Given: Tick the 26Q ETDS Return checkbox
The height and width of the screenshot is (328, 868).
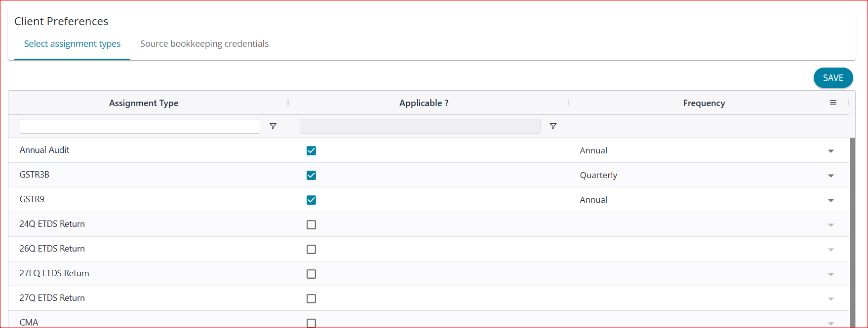Looking at the screenshot, I should coord(311,249).
